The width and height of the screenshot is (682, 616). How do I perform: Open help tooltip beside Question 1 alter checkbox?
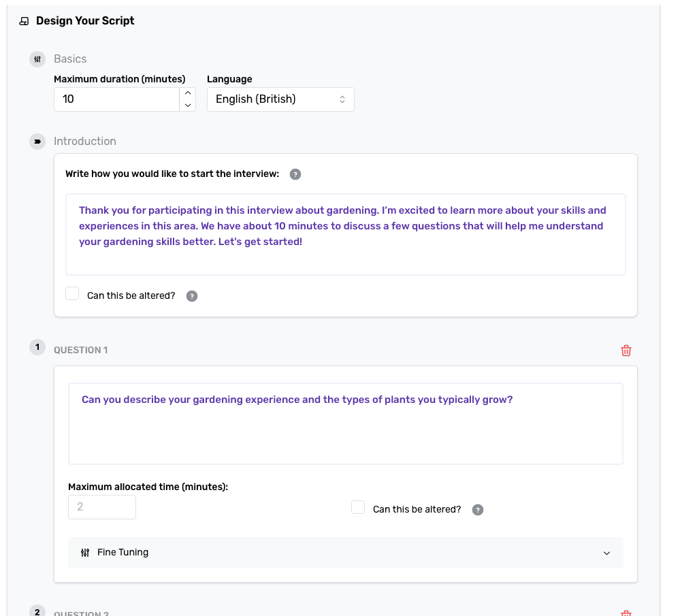point(477,509)
